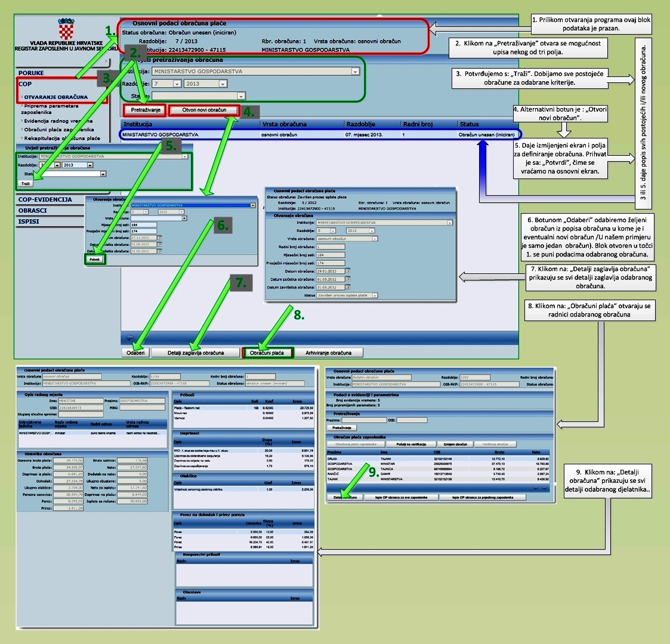Focus the empty OIB search field
Image resolution: width=670 pixels, height=644 pixels.
coord(412,420)
